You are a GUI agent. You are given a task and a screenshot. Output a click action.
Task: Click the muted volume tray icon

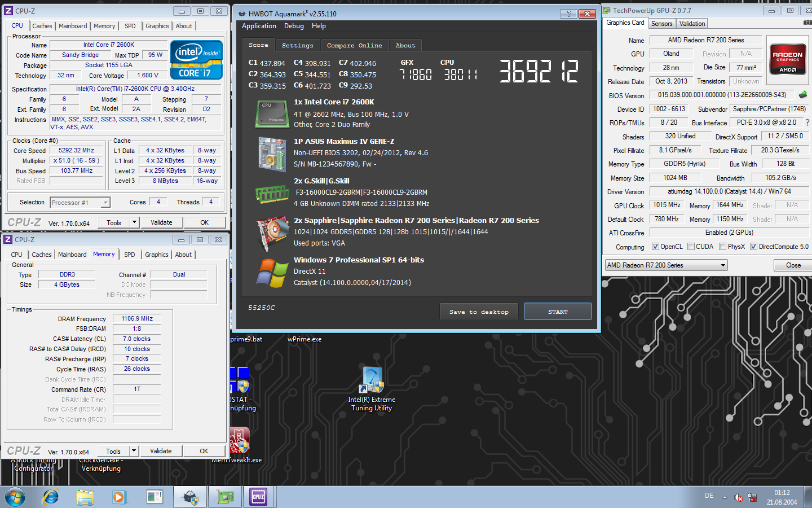[x=739, y=497]
